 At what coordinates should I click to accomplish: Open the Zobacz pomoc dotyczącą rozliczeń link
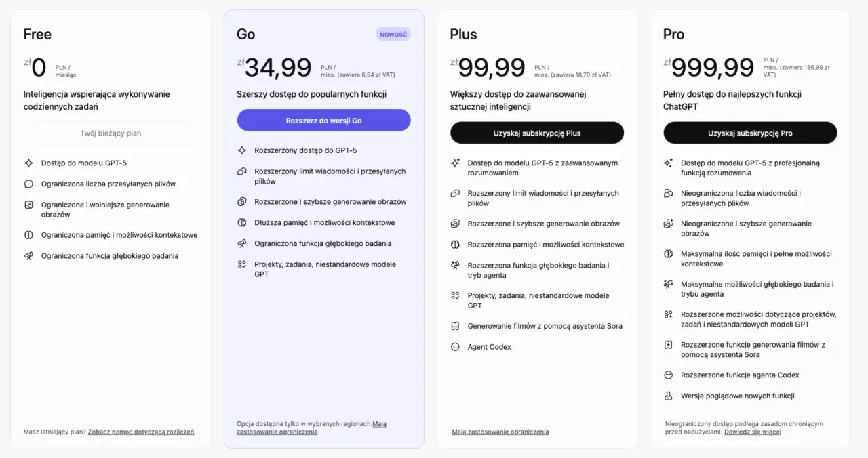140,432
